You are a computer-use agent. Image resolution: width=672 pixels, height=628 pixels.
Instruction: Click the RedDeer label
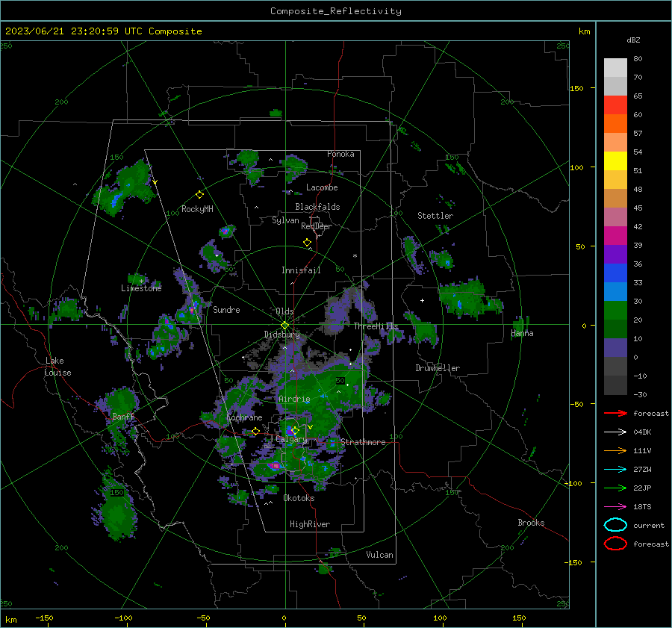point(317,226)
